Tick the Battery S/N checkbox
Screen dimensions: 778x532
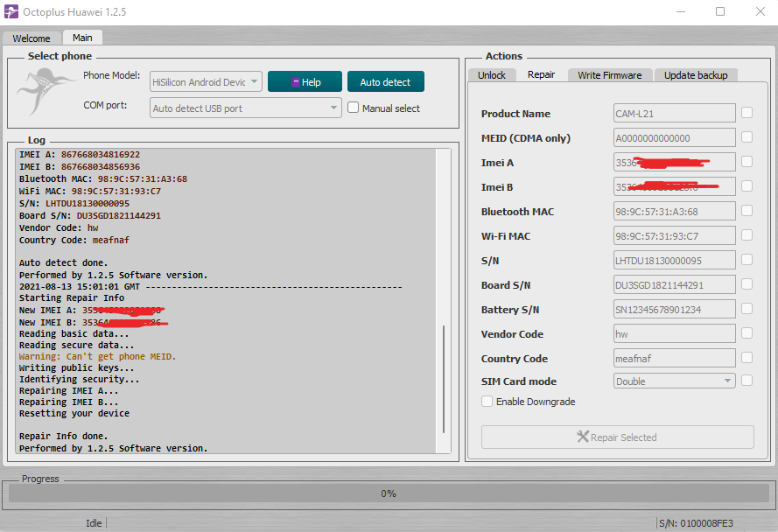point(746,309)
